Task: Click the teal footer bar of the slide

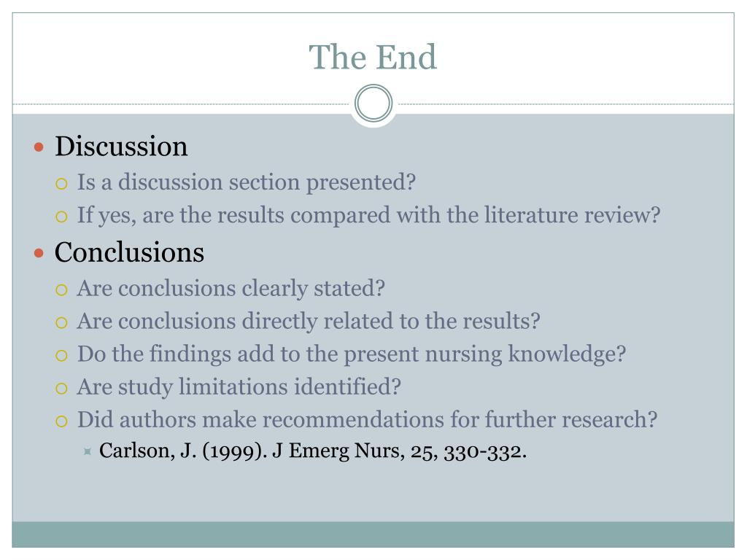Action: click(373, 534)
